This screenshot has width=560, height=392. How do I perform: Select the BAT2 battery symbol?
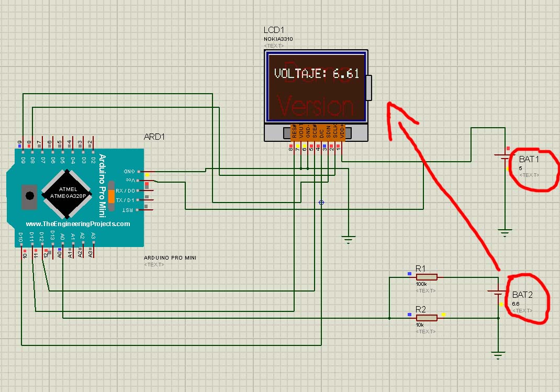498,293
